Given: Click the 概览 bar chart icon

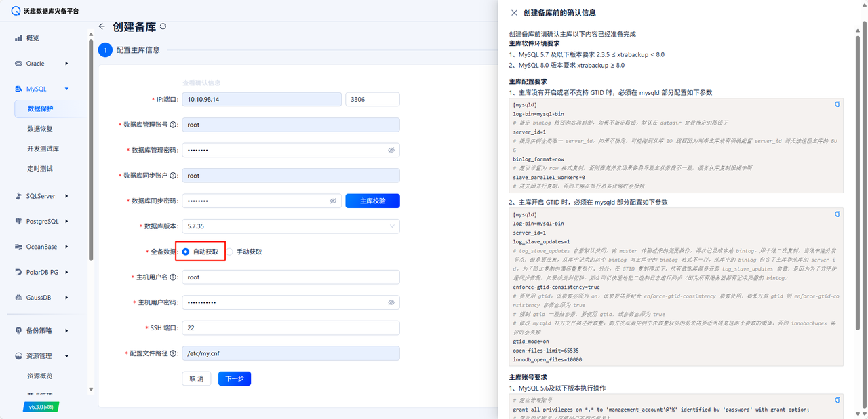Looking at the screenshot, I should (19, 38).
